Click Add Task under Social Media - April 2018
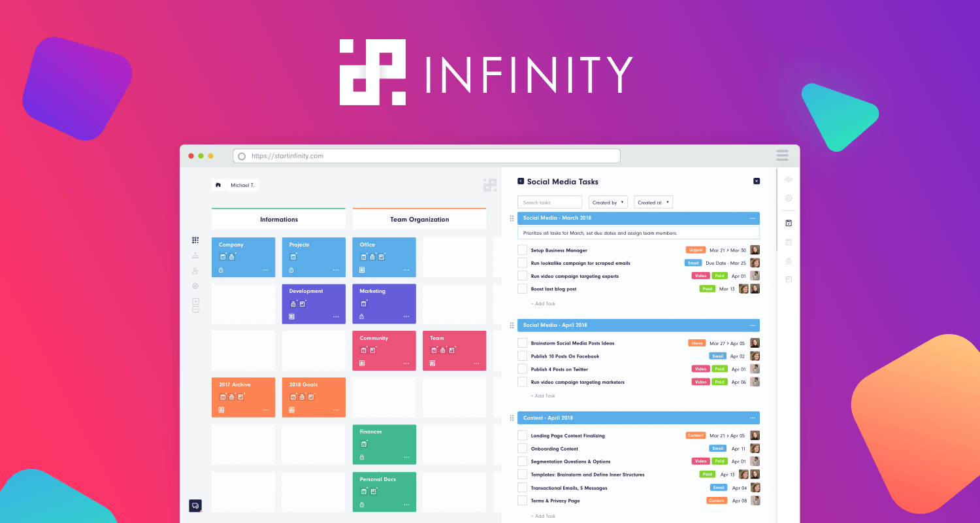The width and height of the screenshot is (980, 523). click(x=543, y=396)
